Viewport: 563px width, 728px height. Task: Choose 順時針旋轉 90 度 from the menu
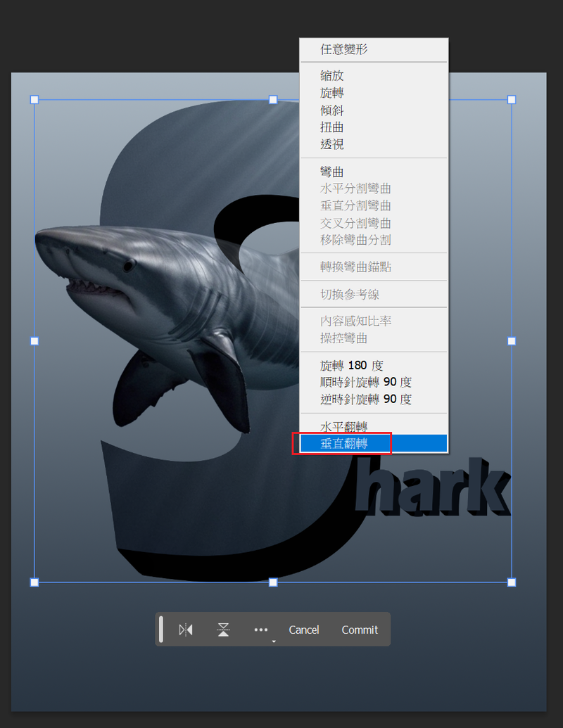[x=366, y=383]
